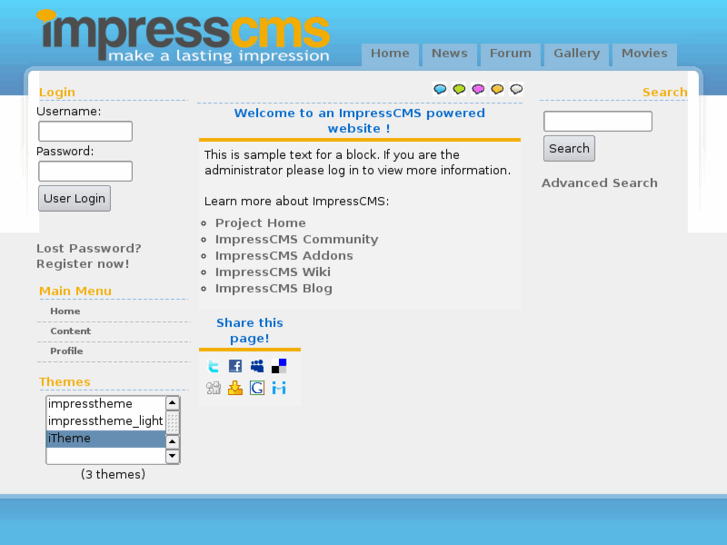Open the Home tab
727x545 pixels.
390,55
